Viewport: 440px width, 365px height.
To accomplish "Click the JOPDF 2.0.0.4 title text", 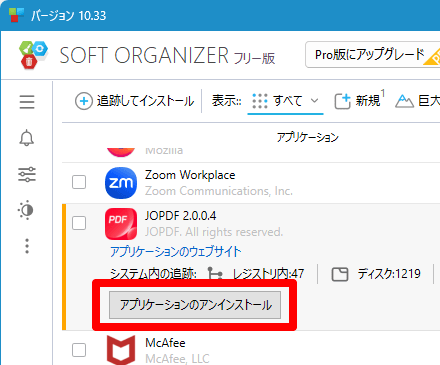I will point(180,216).
